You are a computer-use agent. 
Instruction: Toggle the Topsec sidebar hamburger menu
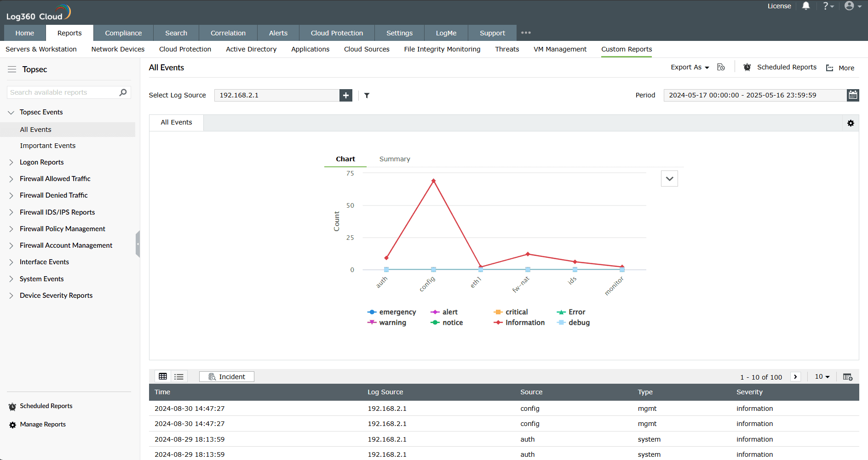tap(12, 69)
